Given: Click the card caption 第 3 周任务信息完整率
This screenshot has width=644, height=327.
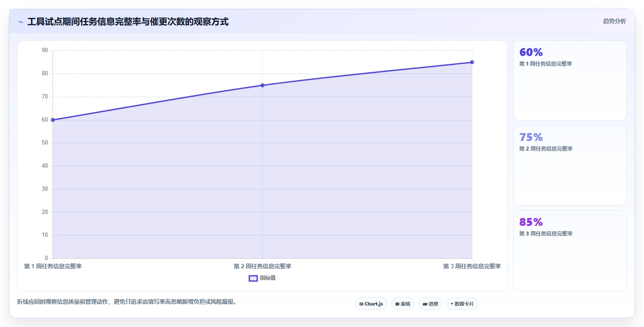Looking at the screenshot, I should coord(545,234).
